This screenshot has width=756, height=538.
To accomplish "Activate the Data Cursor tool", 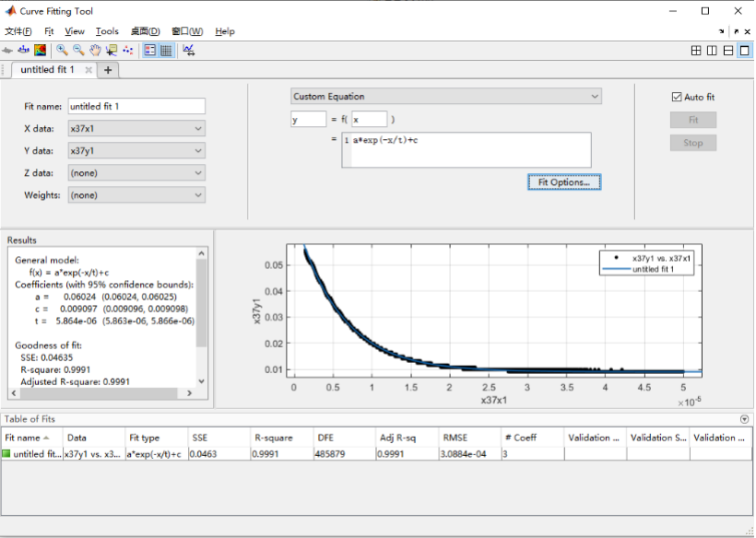I will (x=112, y=51).
